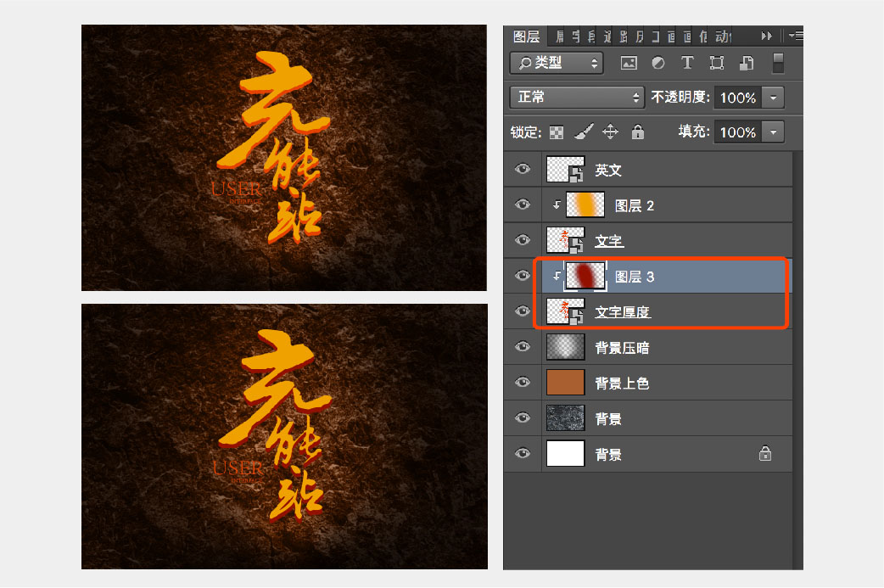Screen dimensions: 884x588
Task: Select the shape layer filter icon
Action: pos(717,63)
